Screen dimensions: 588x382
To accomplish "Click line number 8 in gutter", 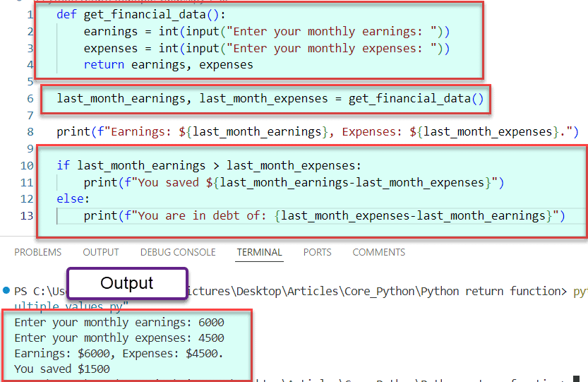I will click(30, 132).
